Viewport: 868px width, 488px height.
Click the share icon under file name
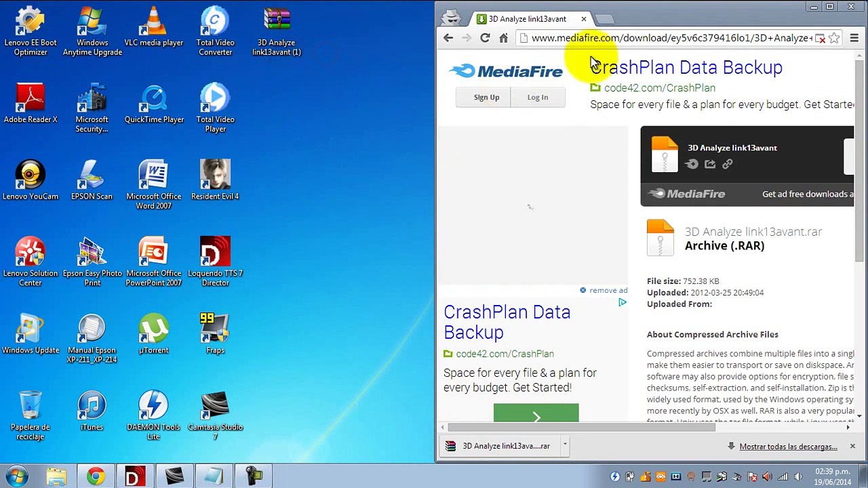click(710, 163)
